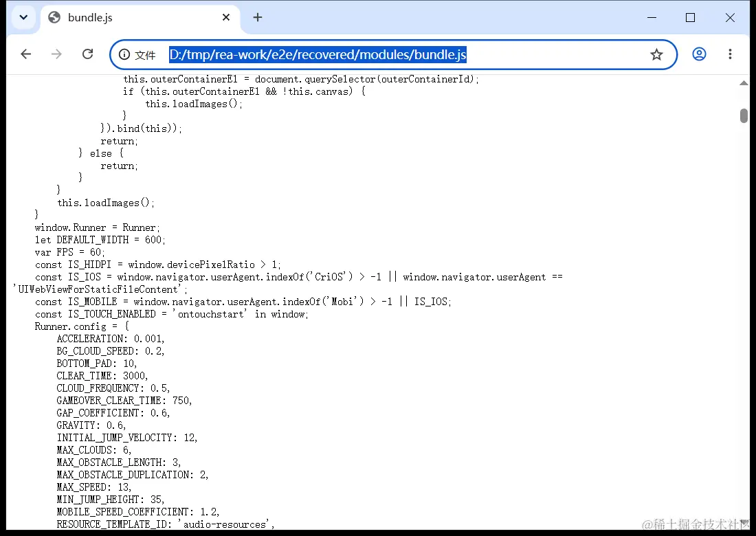
Task: Click the text 'window.Runner = Runner;'
Action: coord(97,227)
